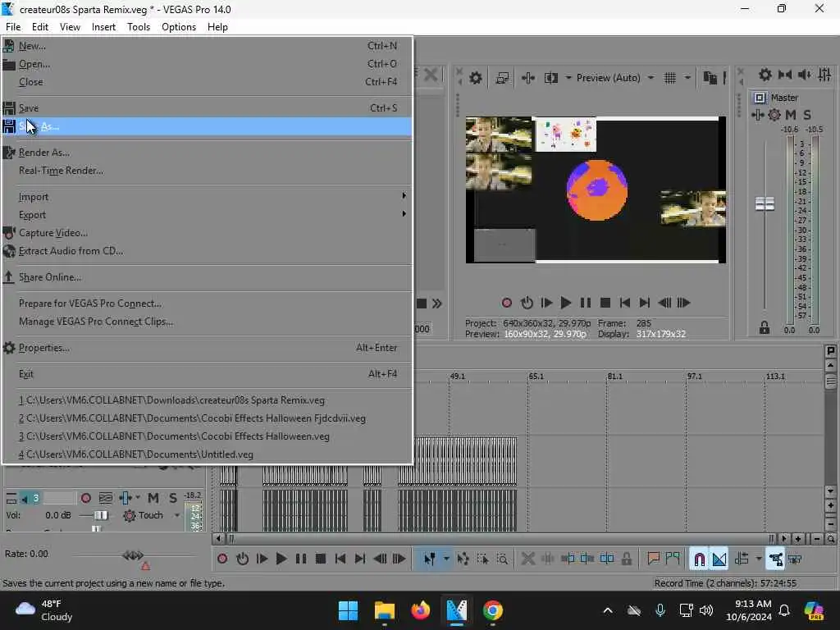Click the Trim Start icon in editing toolbar

click(x=568, y=559)
